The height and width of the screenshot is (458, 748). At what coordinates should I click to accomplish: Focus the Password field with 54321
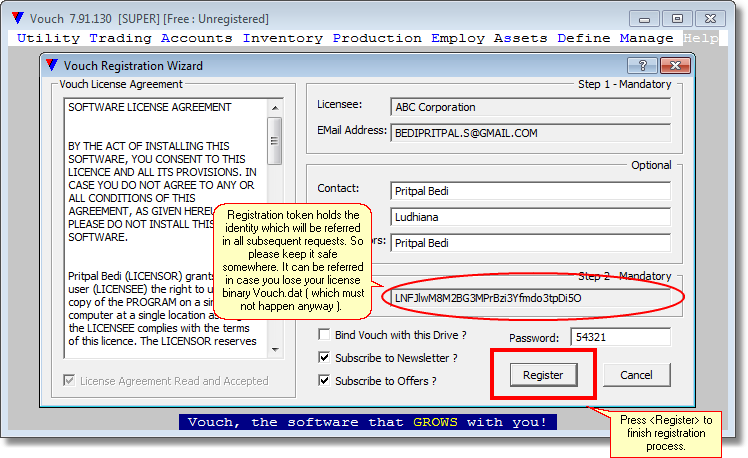pos(621,337)
